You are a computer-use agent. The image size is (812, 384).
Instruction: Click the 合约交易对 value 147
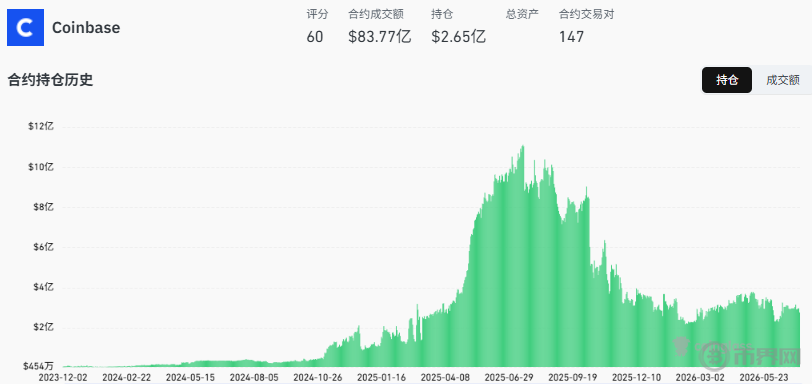571,37
